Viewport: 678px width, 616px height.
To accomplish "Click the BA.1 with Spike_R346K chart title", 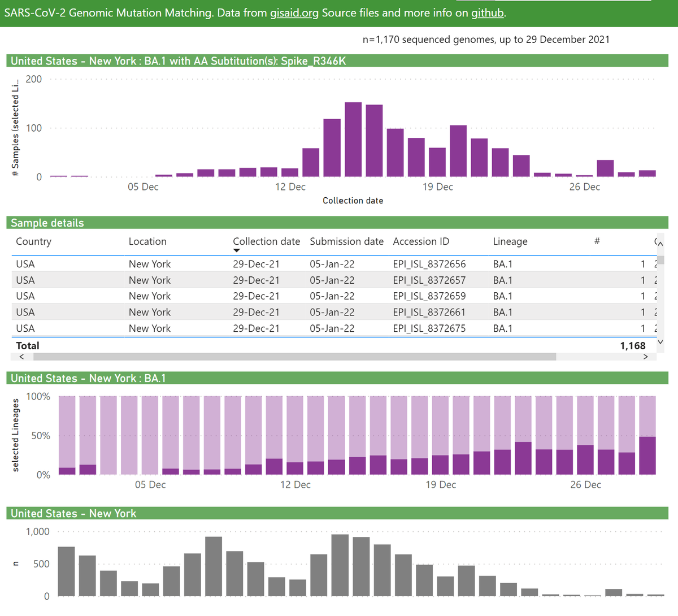I will point(178,61).
